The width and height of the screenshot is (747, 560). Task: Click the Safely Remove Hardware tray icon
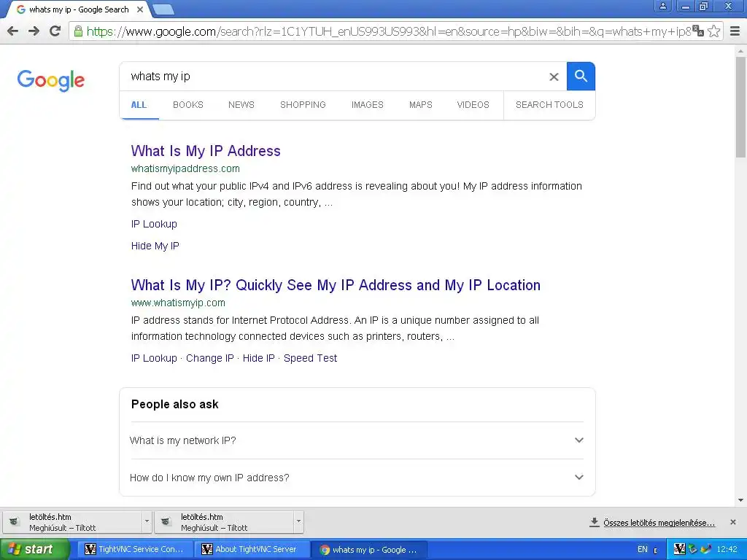click(693, 549)
